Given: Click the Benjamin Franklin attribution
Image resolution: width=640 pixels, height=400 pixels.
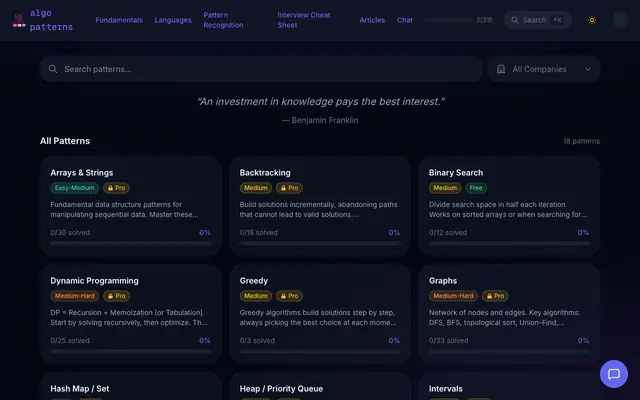Looking at the screenshot, I should (x=320, y=120).
